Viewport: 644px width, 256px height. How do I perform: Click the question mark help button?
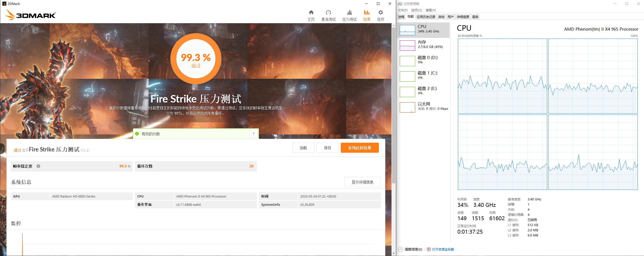[254, 134]
